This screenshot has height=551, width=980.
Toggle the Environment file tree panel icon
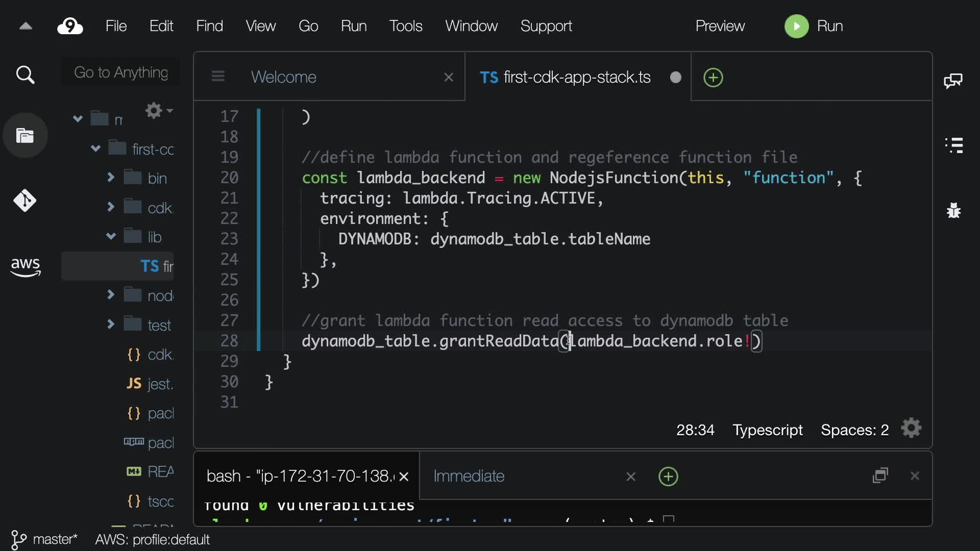(25, 136)
